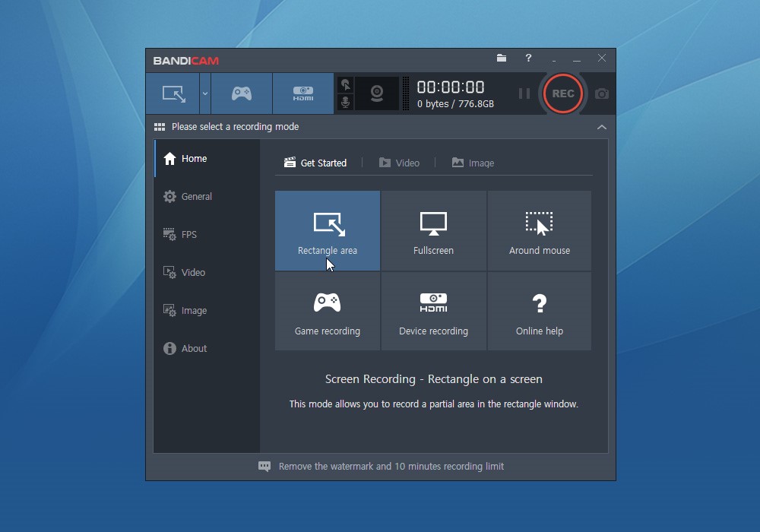Click the red REC button
The image size is (760, 532).
[562, 93]
